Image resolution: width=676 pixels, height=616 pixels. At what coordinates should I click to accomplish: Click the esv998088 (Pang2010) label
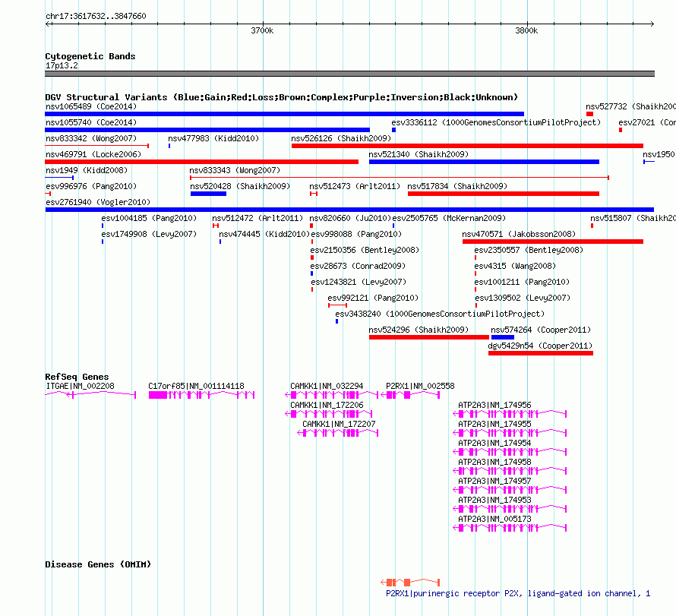coord(356,234)
